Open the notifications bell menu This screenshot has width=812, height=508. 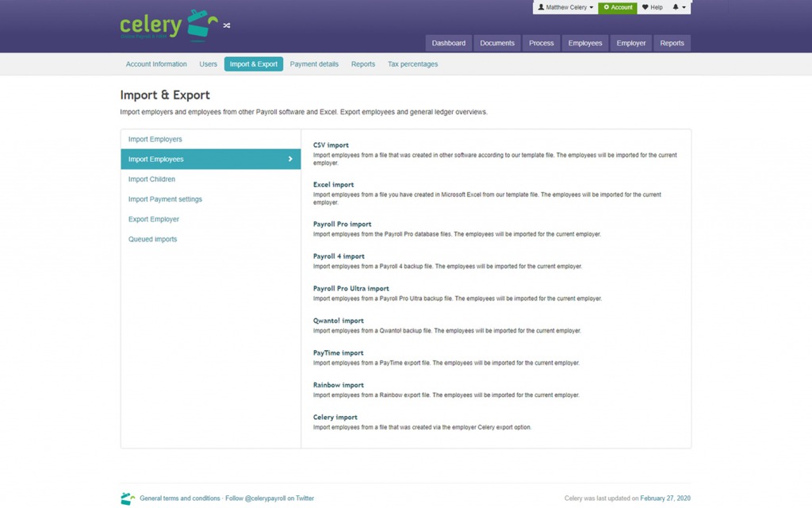679,7
